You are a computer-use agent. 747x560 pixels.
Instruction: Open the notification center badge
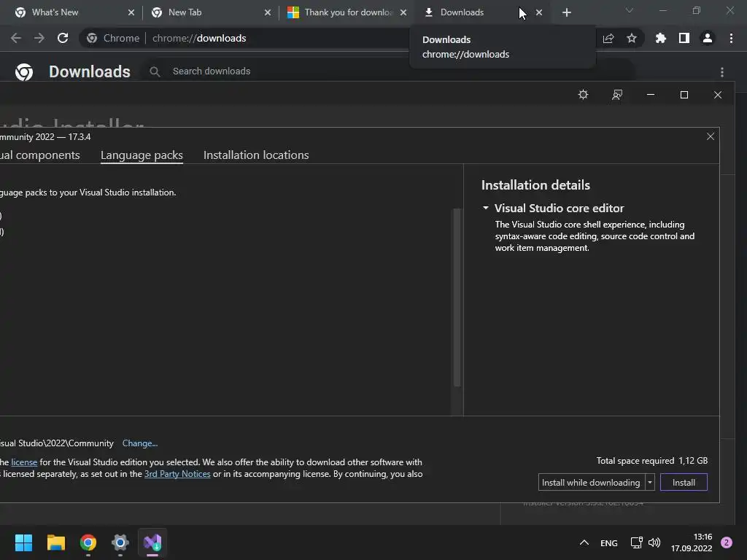click(727, 542)
